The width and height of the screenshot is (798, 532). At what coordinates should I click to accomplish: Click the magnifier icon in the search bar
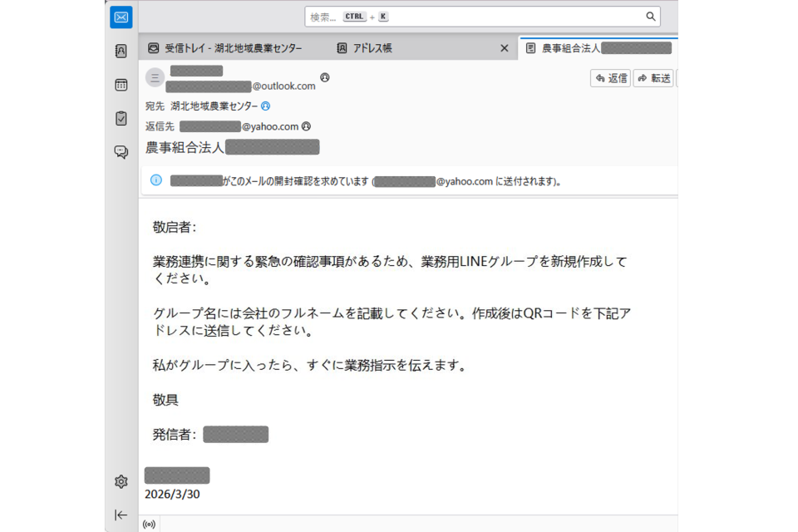click(651, 16)
